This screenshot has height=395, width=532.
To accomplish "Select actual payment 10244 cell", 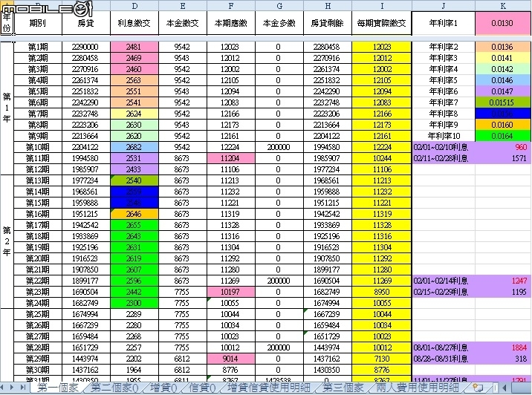I will (x=382, y=158).
